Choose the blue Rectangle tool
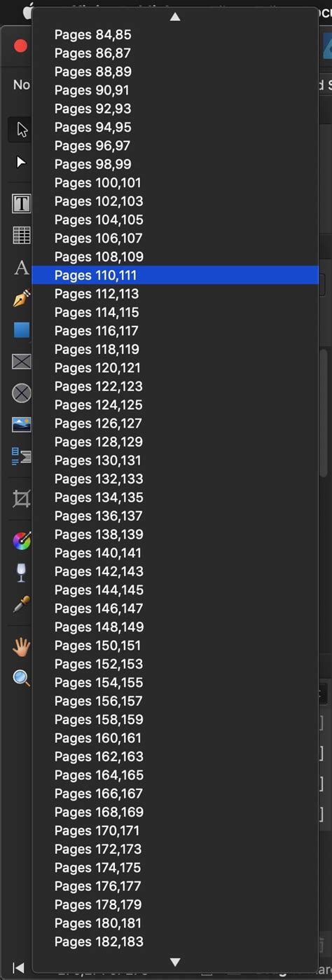Viewport: 332px width, 980px height. tap(22, 330)
